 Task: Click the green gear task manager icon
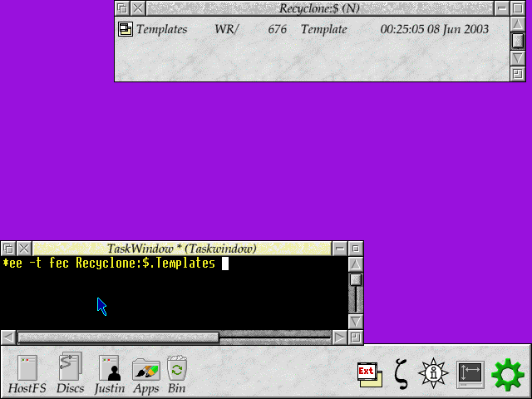coord(508,374)
